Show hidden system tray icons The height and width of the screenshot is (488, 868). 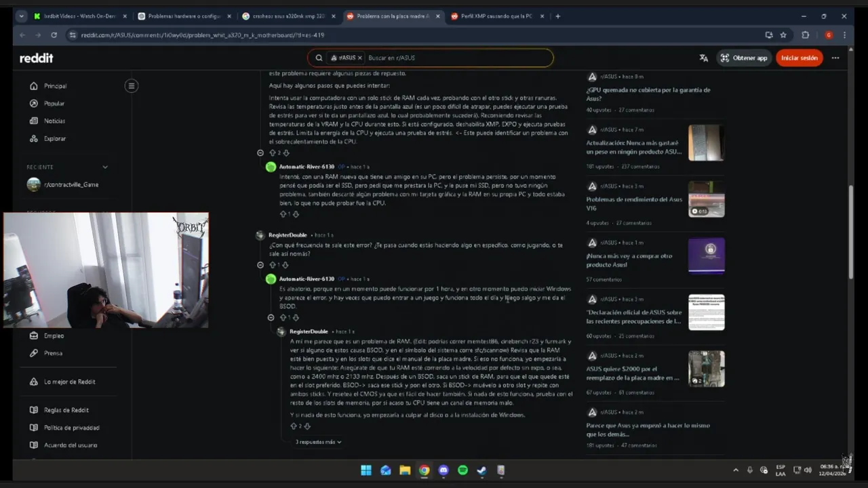click(735, 470)
